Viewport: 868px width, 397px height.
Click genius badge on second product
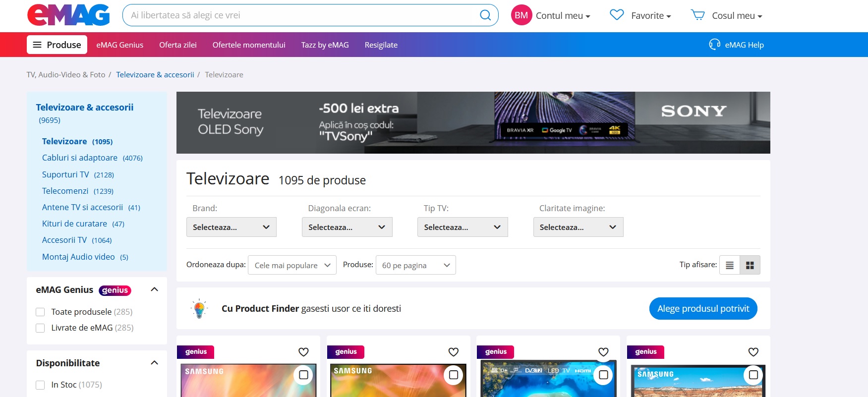[x=346, y=352]
